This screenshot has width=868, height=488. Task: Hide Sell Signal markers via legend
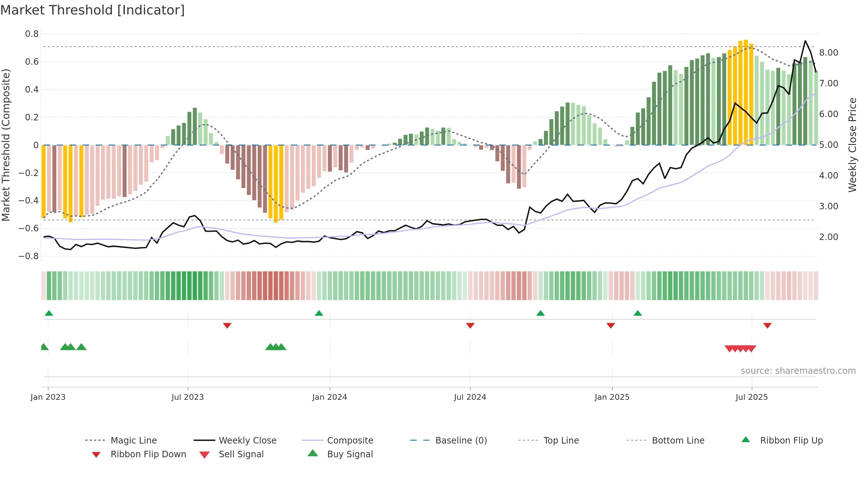(x=231, y=454)
